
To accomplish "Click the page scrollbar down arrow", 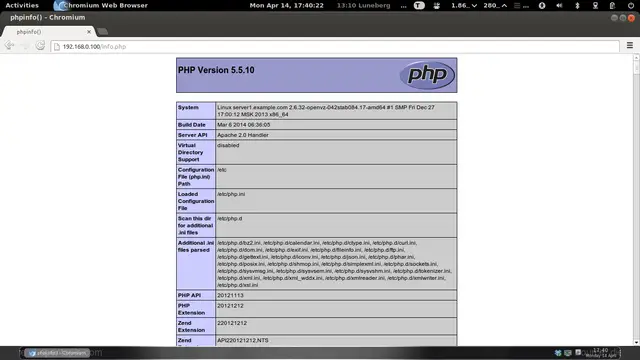I will (x=636, y=342).
